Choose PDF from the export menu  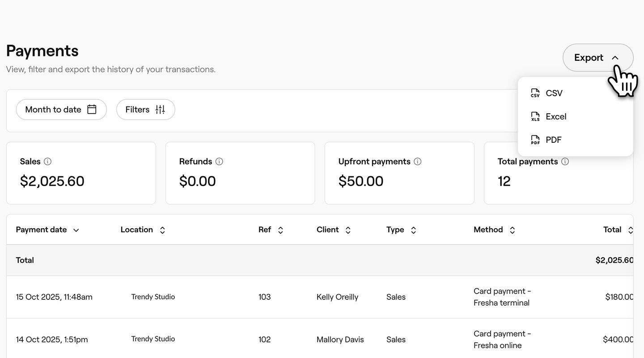point(553,140)
